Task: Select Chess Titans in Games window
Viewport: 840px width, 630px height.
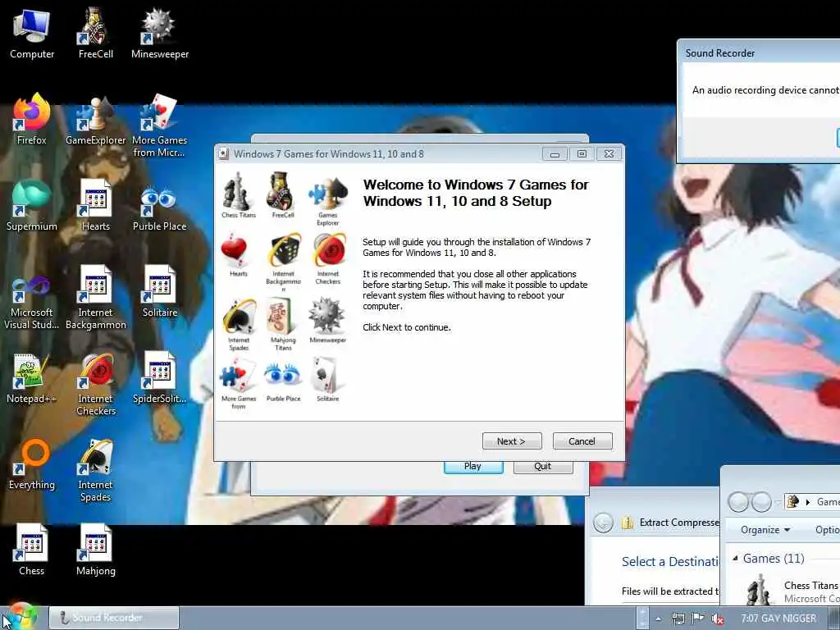Action: click(793, 591)
